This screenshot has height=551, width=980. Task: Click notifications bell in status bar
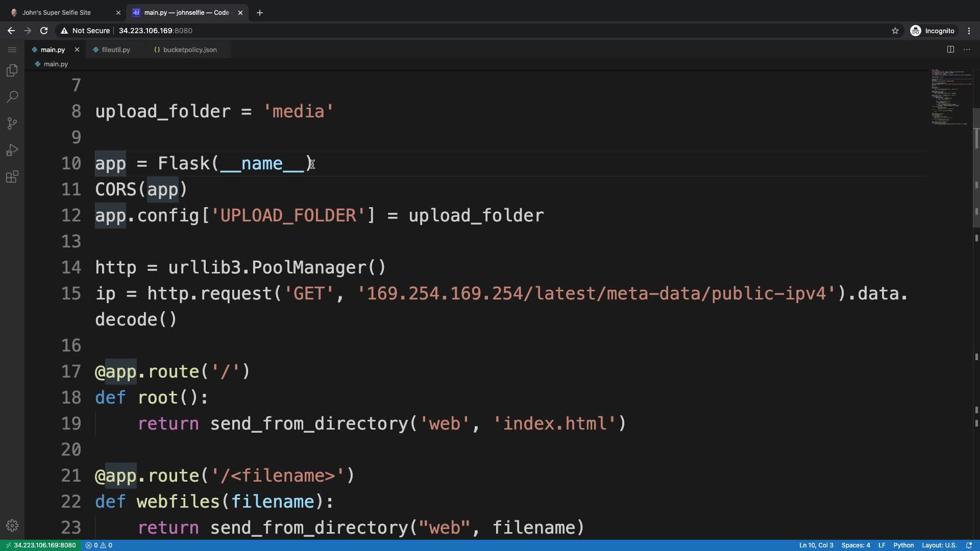pyautogui.click(x=969, y=545)
